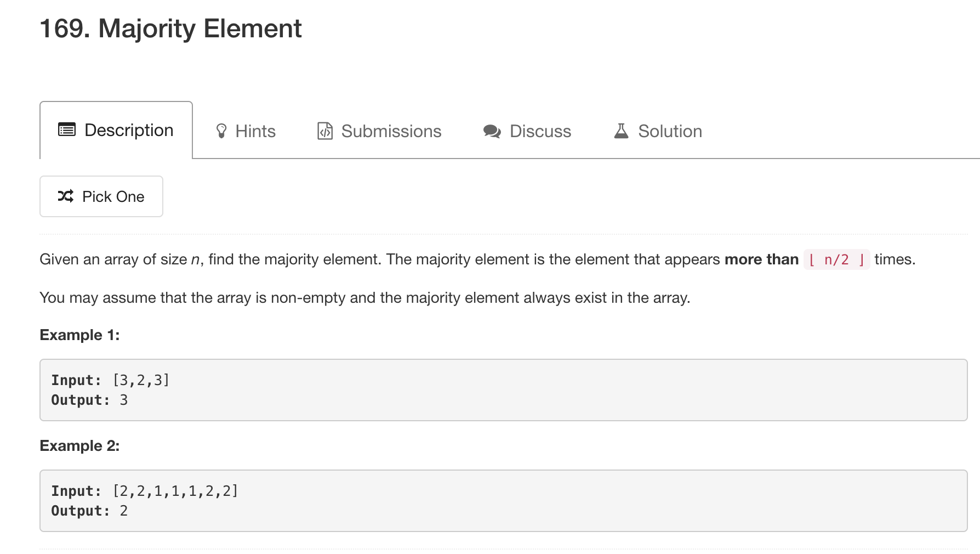Go to the Discuss tab
Image resolution: width=980 pixels, height=554 pixels.
pos(527,131)
